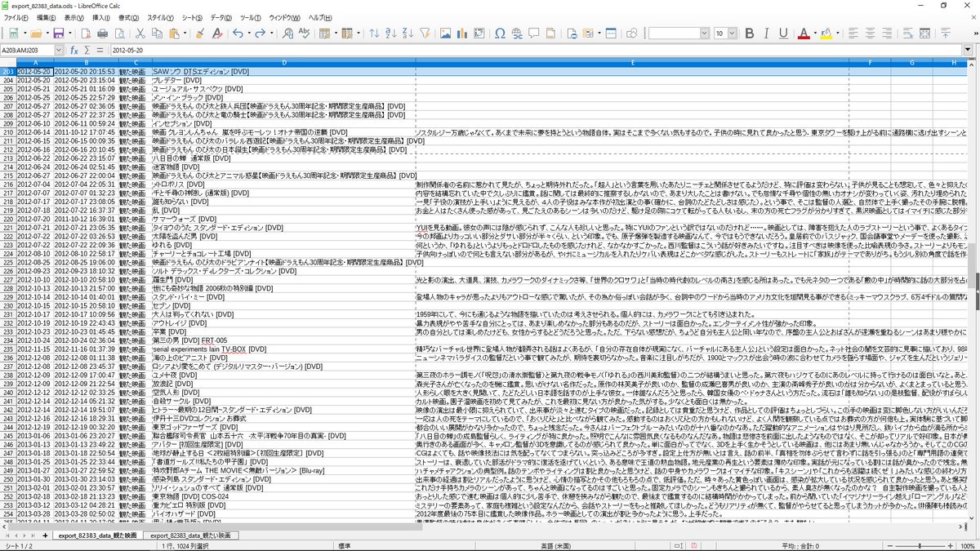The width and height of the screenshot is (980, 551).
Task: Sort descending Z to A
Action: (x=408, y=33)
